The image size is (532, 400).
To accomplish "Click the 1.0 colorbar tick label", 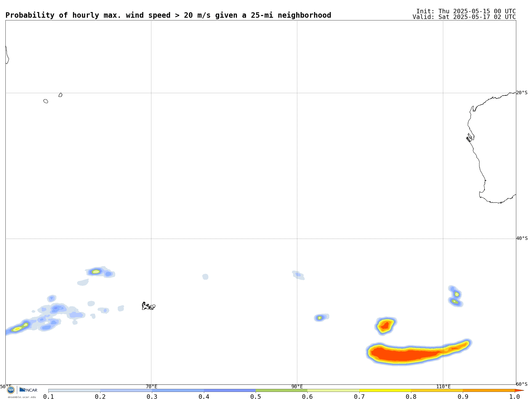I will pos(515,397).
